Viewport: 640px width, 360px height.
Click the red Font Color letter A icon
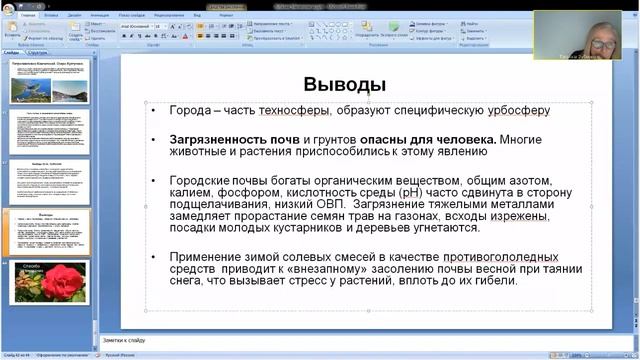coord(185,36)
